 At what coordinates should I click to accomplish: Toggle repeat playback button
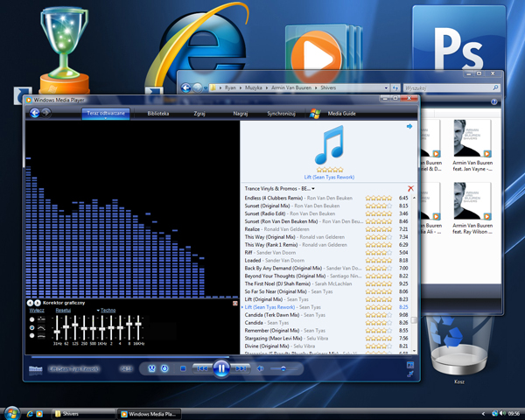point(164,368)
